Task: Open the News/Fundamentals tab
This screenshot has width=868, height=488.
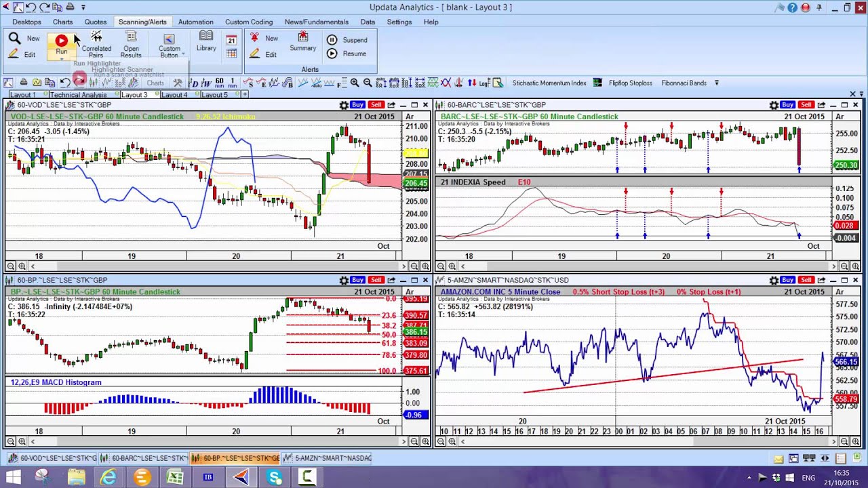Action: (x=317, y=22)
